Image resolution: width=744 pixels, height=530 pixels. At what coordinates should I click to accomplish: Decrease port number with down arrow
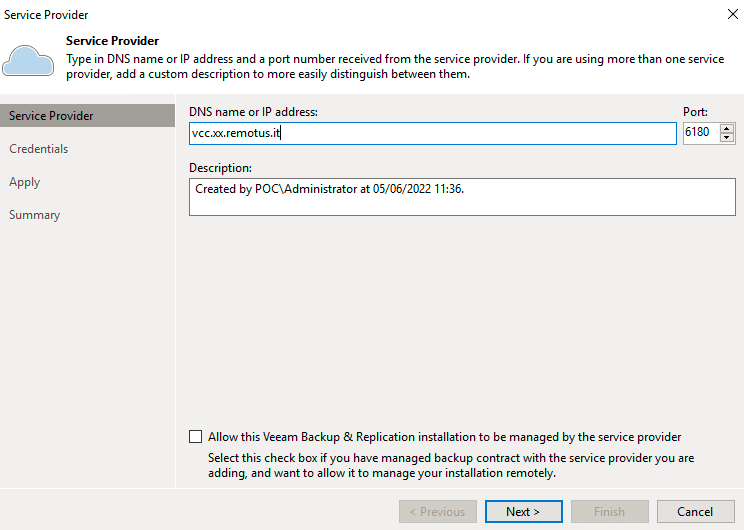pos(726,138)
